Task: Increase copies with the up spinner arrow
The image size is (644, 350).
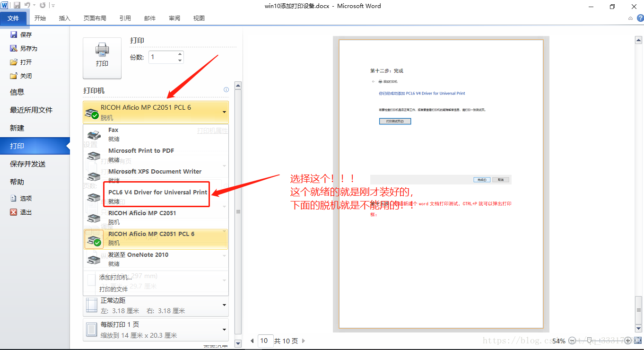Action: click(x=180, y=54)
